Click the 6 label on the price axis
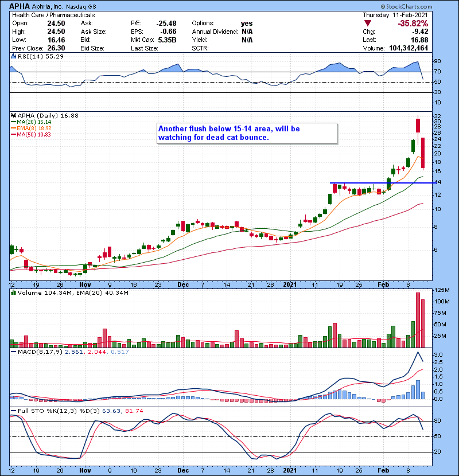 pos(435,250)
